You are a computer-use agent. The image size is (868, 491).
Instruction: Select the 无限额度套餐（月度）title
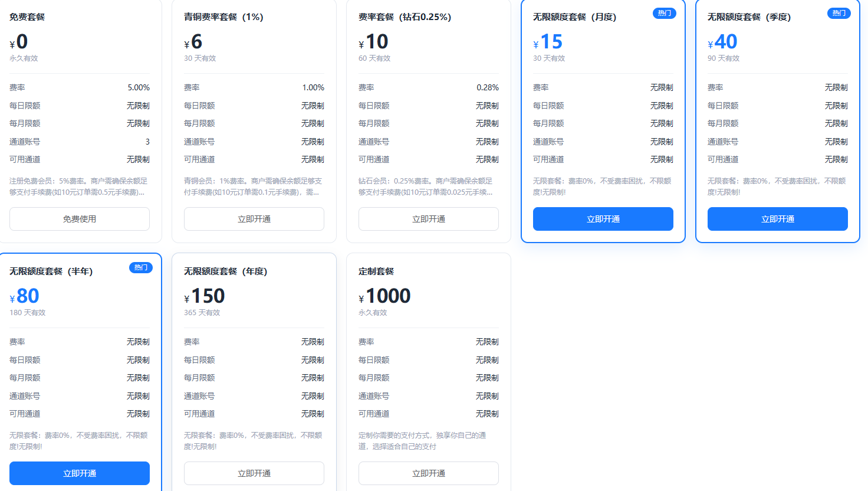574,17
